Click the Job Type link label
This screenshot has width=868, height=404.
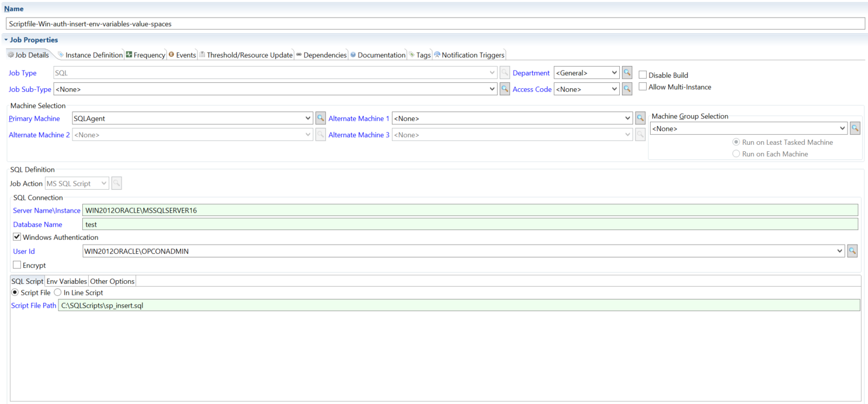coord(23,73)
